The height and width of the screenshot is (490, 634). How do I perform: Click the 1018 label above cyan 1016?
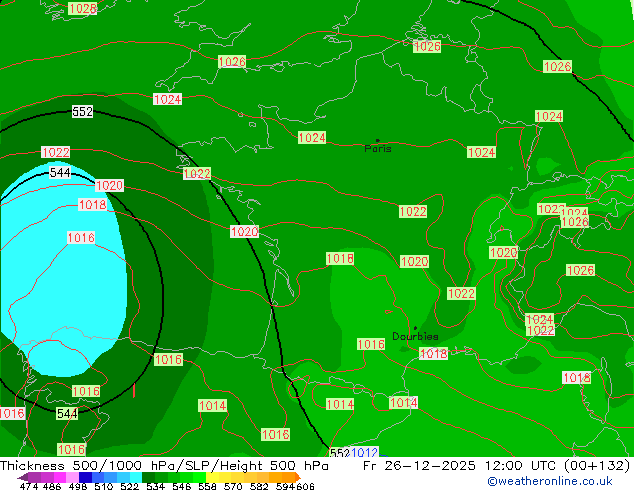pos(92,205)
